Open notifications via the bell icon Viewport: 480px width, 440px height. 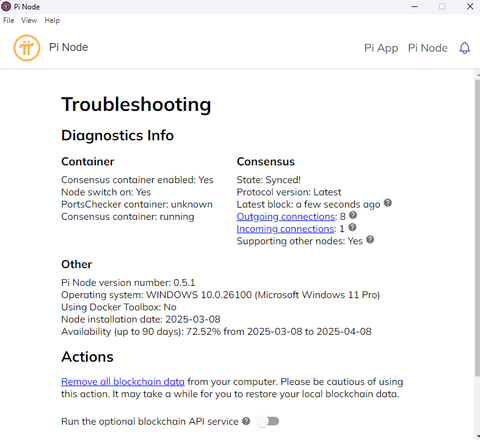(x=465, y=48)
